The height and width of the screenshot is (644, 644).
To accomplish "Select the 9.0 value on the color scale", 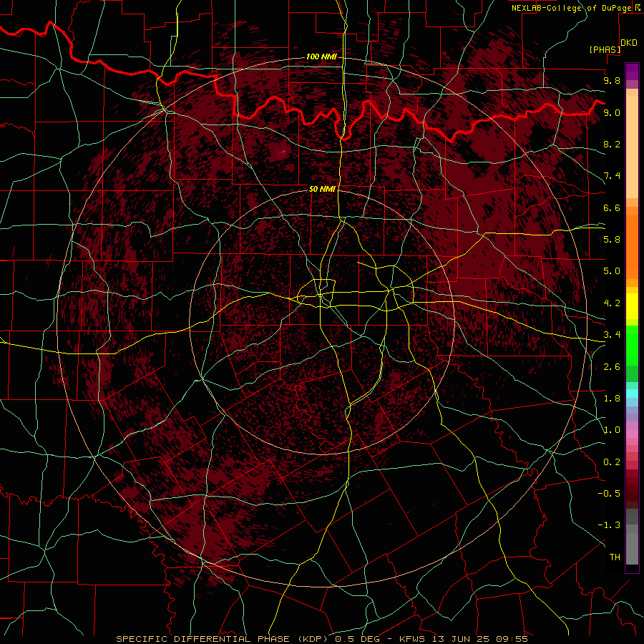I will [612, 112].
